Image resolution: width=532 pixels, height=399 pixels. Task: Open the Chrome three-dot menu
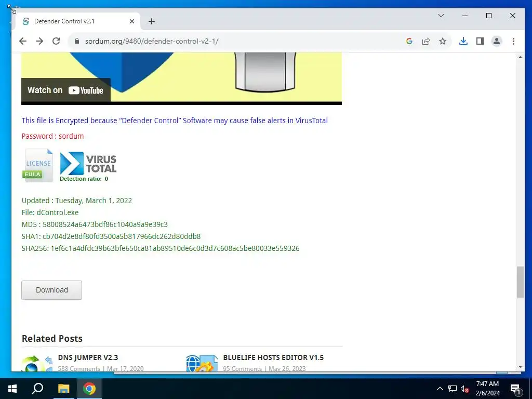tap(513, 41)
